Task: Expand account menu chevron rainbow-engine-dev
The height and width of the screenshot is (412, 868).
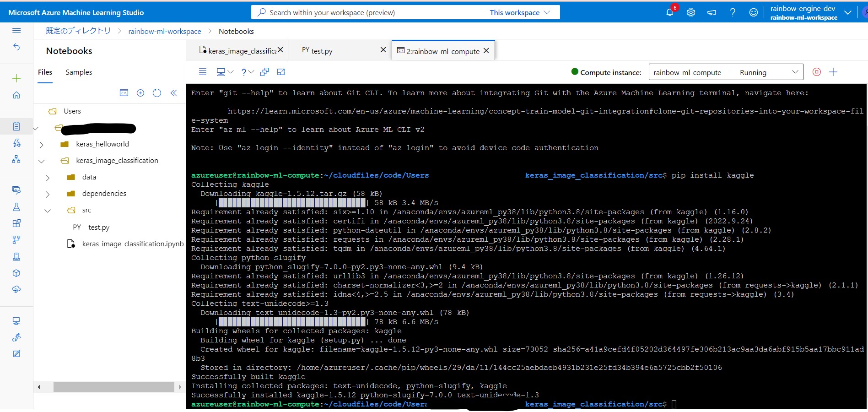Action: 847,12
